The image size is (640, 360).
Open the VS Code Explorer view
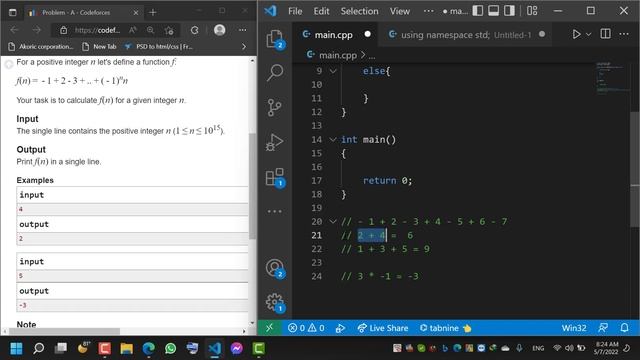coord(275,39)
